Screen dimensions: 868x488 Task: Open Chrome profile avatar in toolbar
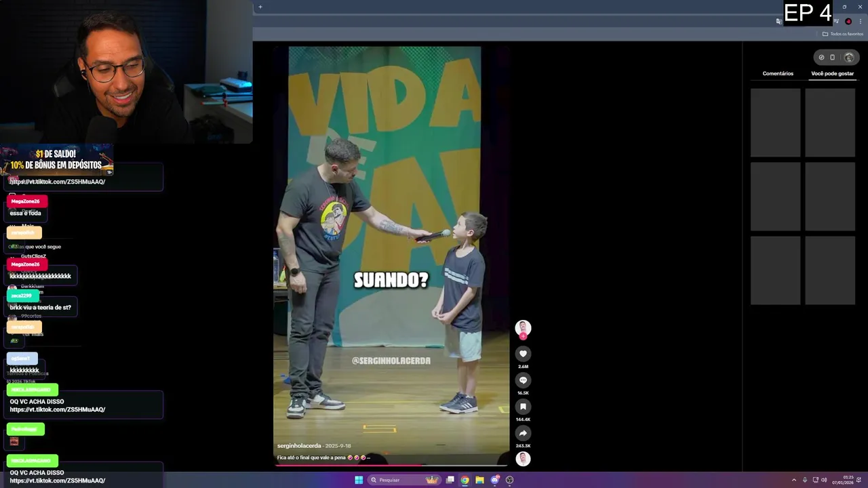tap(848, 21)
